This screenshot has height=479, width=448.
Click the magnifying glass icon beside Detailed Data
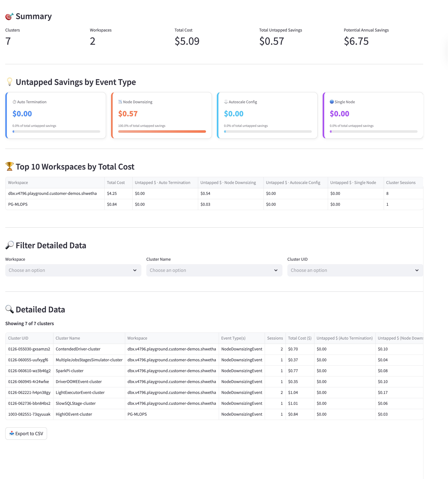click(9, 309)
